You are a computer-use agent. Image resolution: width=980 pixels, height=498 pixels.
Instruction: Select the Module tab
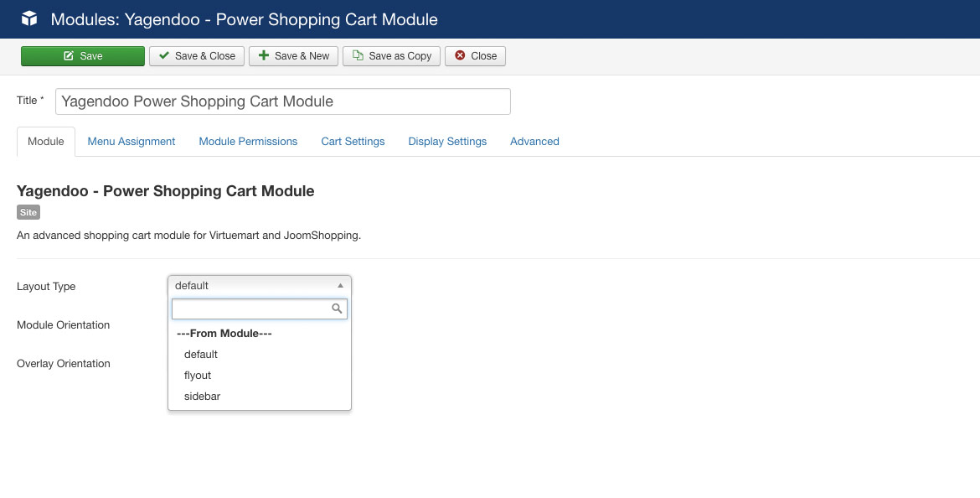[45, 142]
